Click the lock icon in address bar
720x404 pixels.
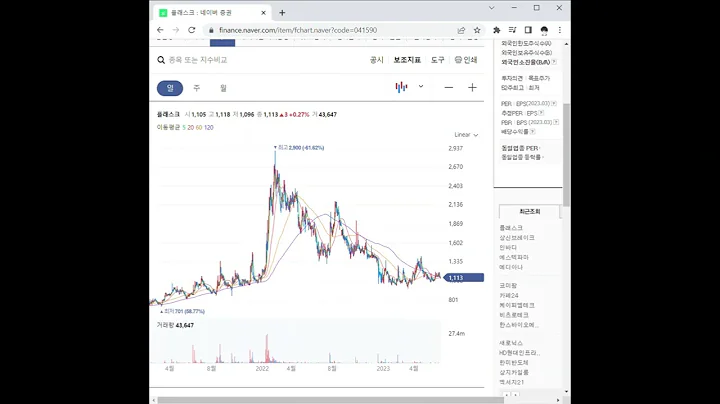pos(211,30)
